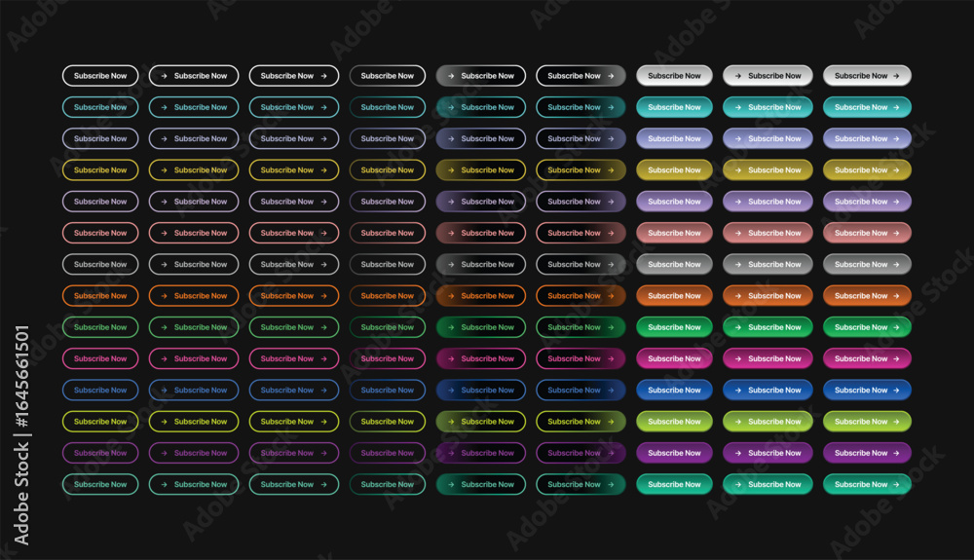
Task: Click solid white Subscribe Now with trailing arrow
Action: point(867,76)
